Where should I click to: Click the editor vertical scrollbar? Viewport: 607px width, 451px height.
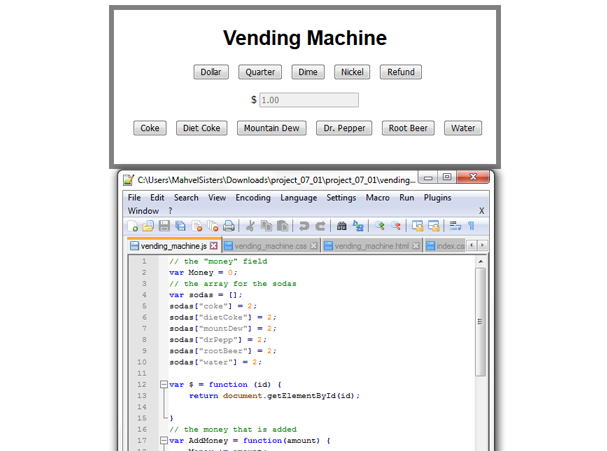481,340
